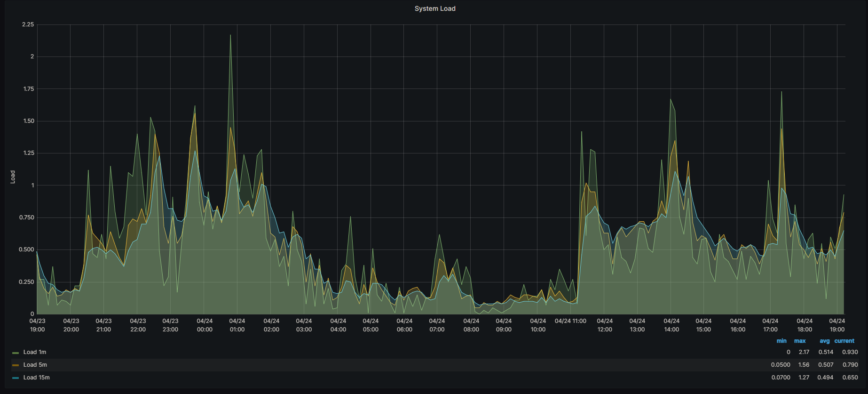This screenshot has height=394, width=868.
Task: Click the Load 5m max value 1.56
Action: coord(804,365)
